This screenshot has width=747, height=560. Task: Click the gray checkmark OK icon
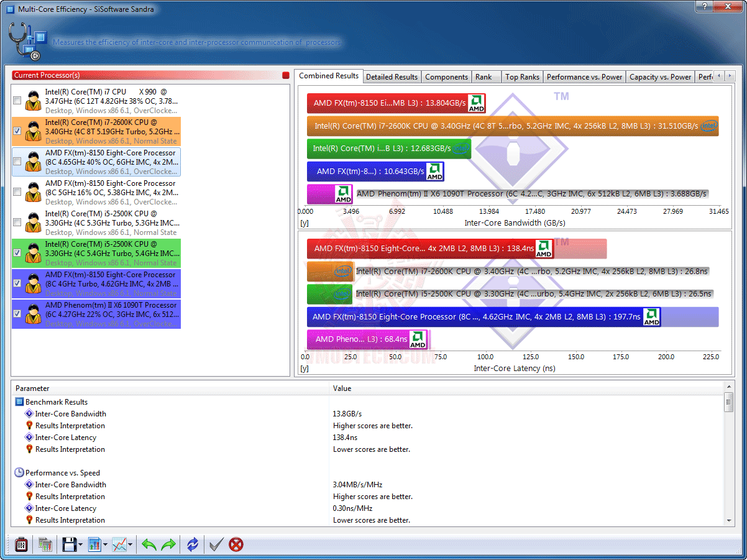click(216, 545)
